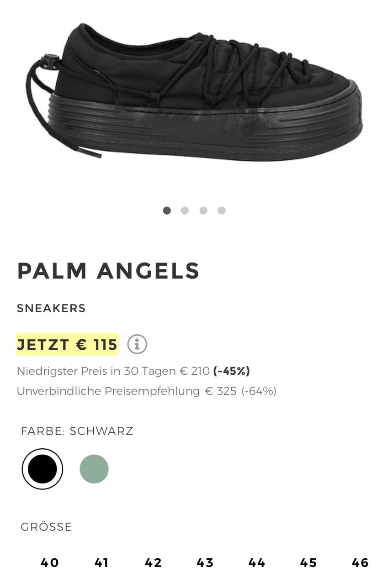Open the Palm Angels brand link
The height and width of the screenshot is (588, 388).
point(108,271)
